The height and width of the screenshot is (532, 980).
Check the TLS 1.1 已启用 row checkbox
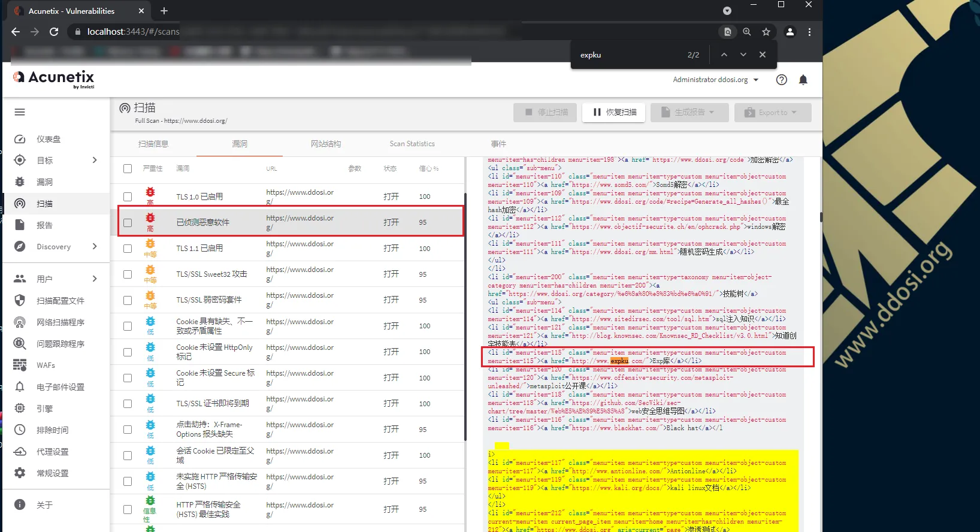[x=128, y=249]
